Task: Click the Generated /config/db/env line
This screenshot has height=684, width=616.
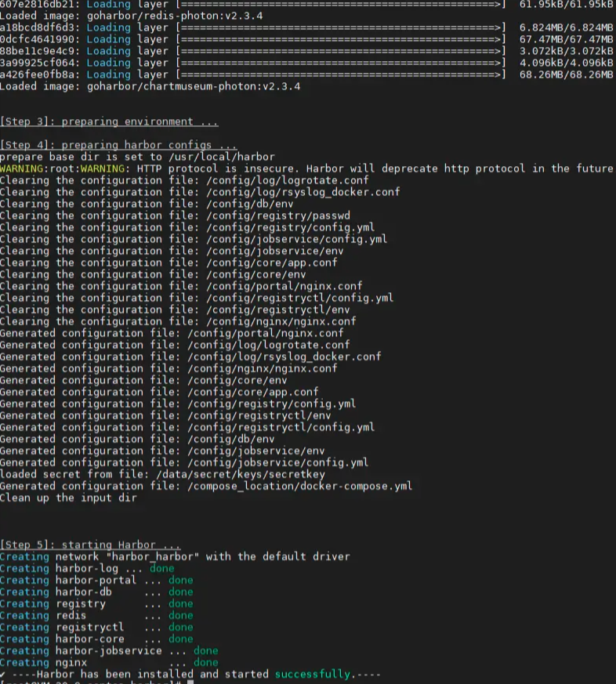Action: coord(137,440)
